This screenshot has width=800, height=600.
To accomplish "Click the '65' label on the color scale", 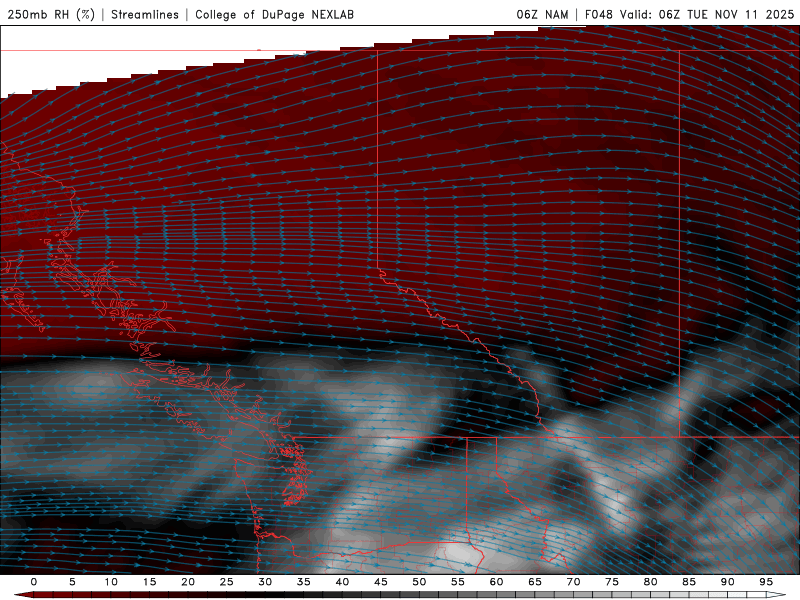I will coord(535,582).
